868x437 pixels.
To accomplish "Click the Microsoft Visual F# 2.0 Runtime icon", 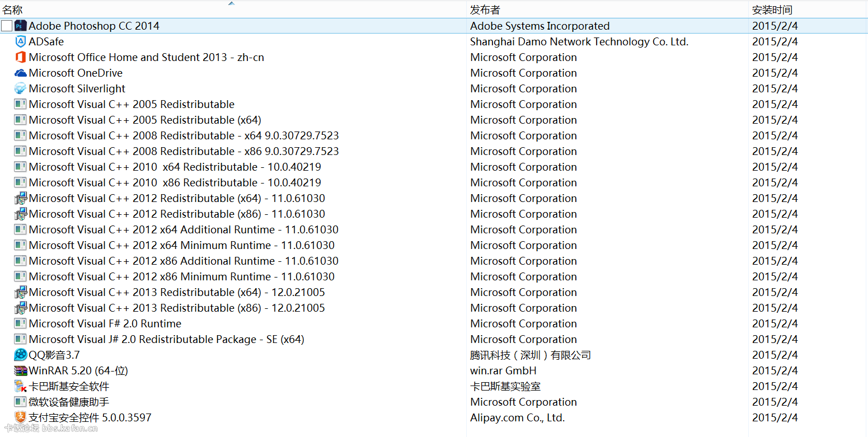I will (21, 323).
